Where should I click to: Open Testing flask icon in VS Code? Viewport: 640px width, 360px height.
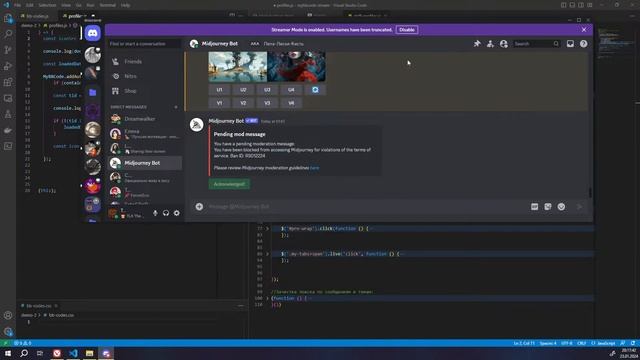coord(8,114)
